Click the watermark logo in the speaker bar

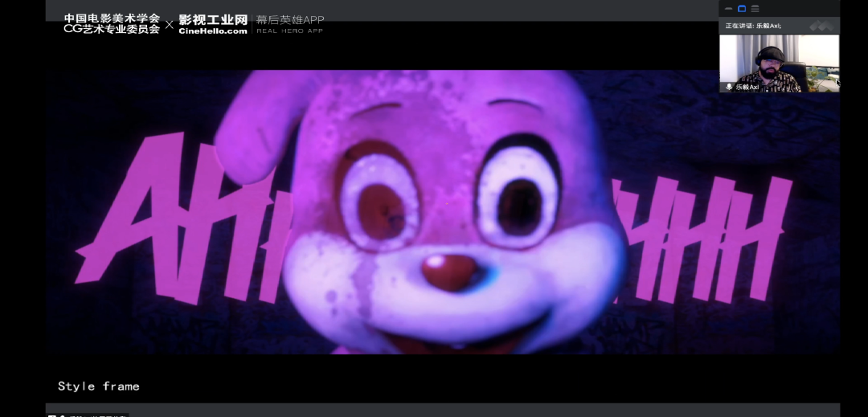pos(821,26)
